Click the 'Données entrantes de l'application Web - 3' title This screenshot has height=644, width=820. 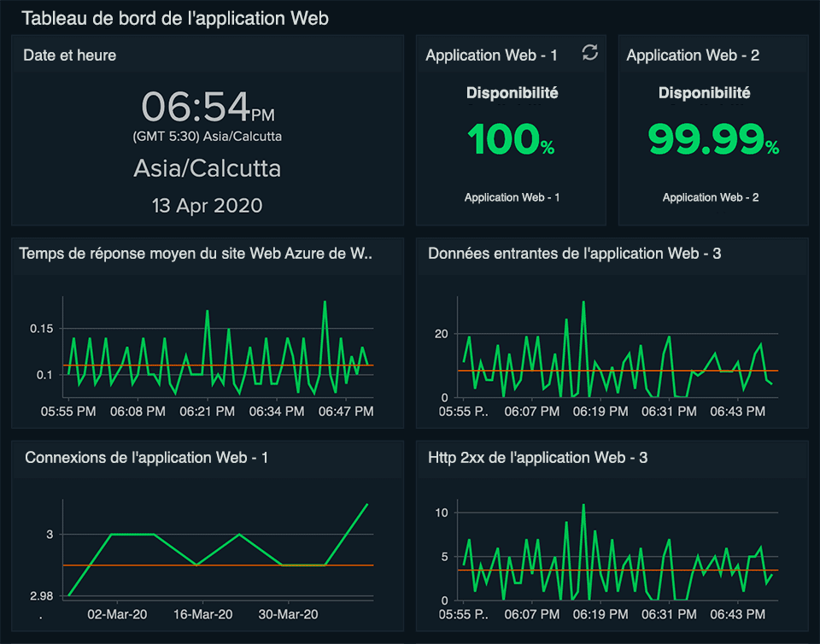(571, 253)
